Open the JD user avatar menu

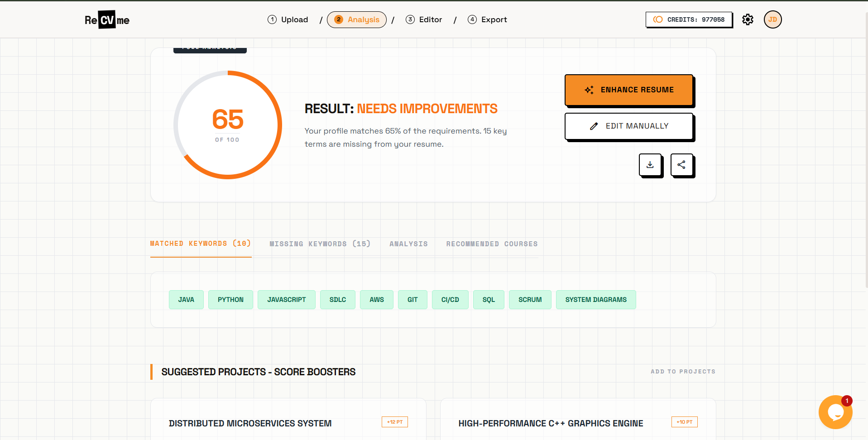click(772, 19)
